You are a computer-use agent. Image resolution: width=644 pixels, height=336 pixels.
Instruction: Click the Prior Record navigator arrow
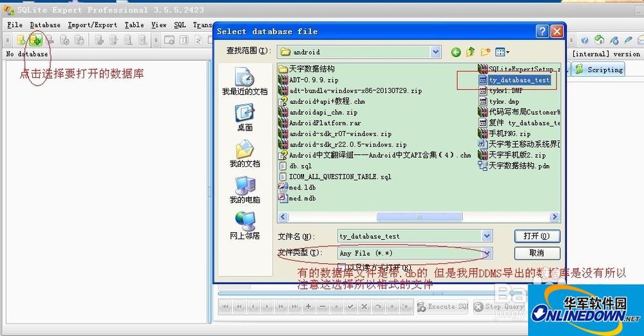pos(253,307)
